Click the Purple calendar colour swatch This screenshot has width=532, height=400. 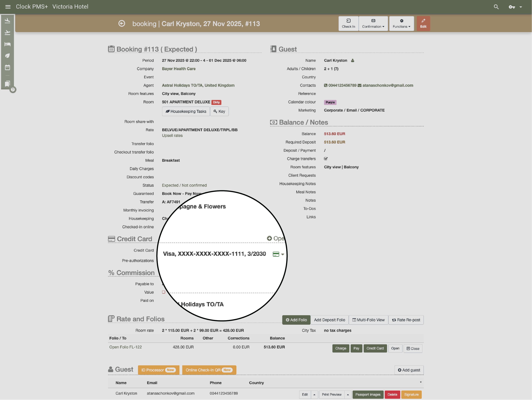point(330,102)
